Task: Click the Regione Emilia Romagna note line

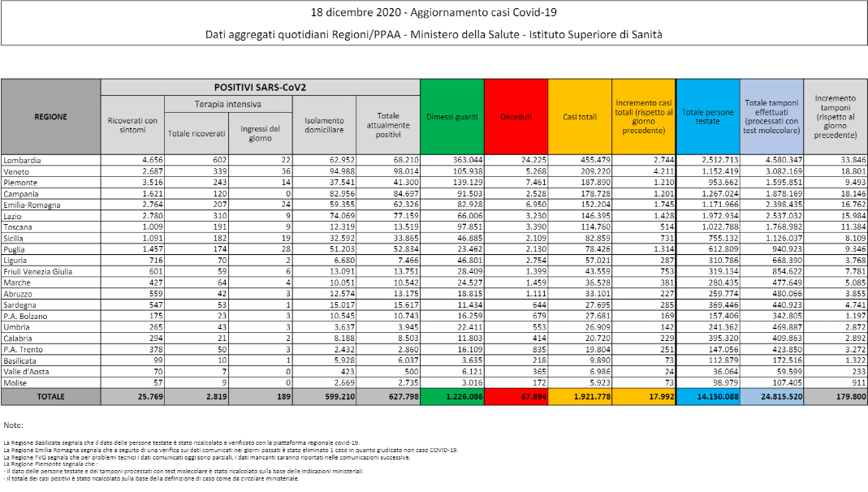Action: 231,450
